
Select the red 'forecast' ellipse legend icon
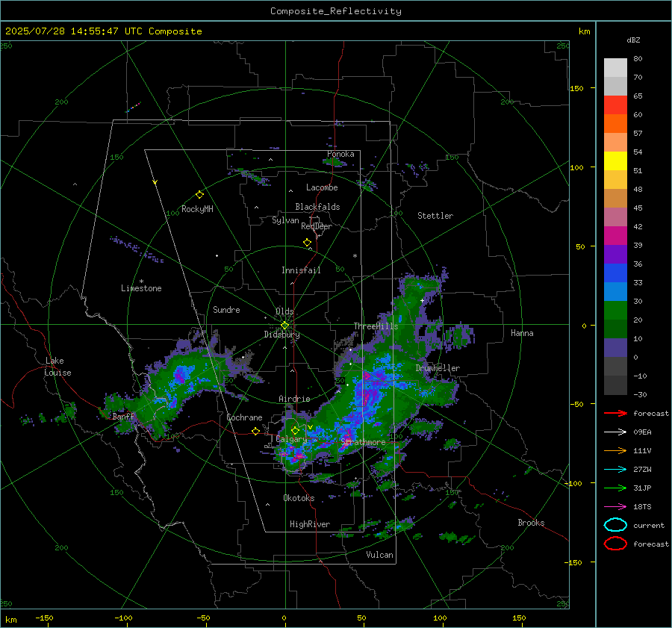(x=615, y=544)
